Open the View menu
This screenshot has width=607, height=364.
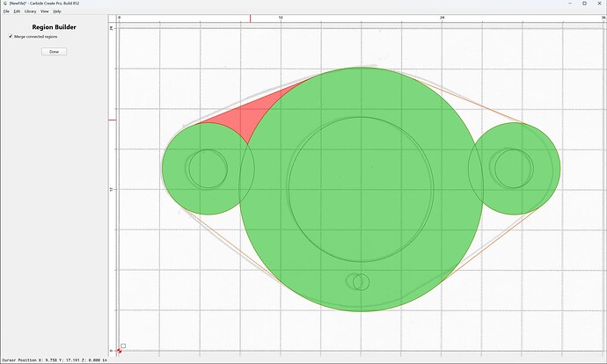[x=45, y=11]
